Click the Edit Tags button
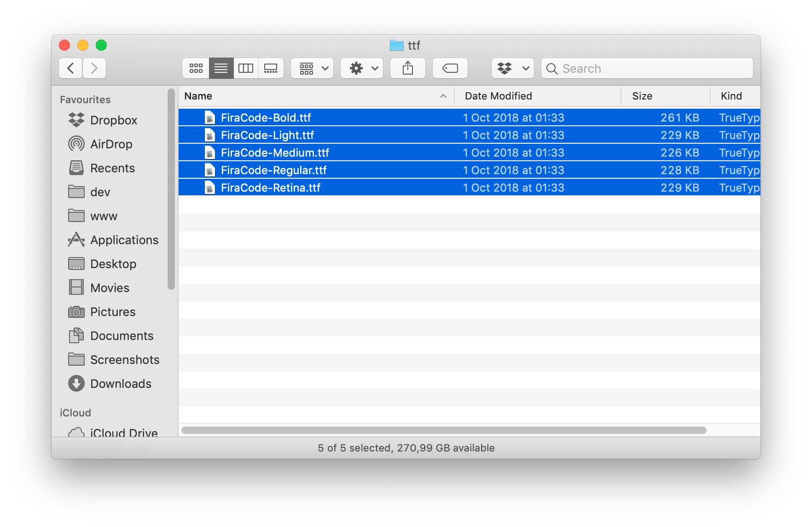The width and height of the screenshot is (812, 527). [x=450, y=69]
